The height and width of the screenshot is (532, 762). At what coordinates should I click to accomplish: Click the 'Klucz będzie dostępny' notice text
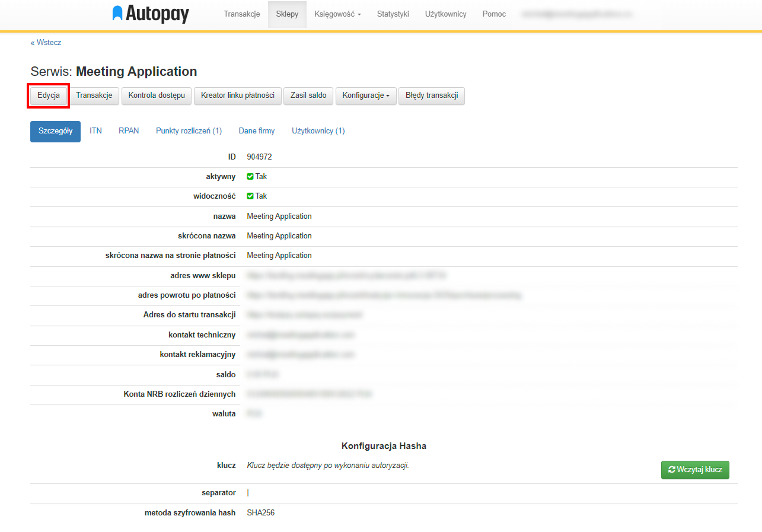point(328,465)
